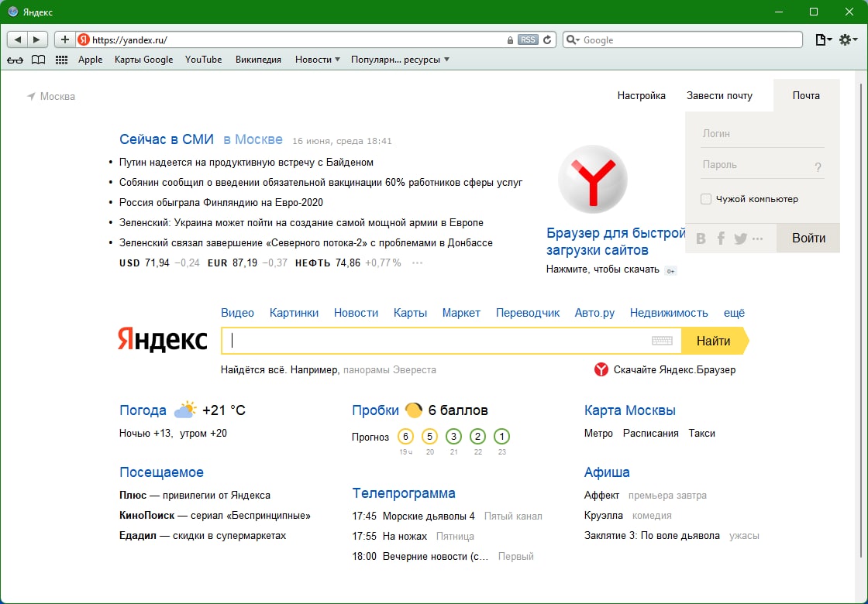Open the Такси link
This screenshot has width=868, height=604.
coord(702,434)
